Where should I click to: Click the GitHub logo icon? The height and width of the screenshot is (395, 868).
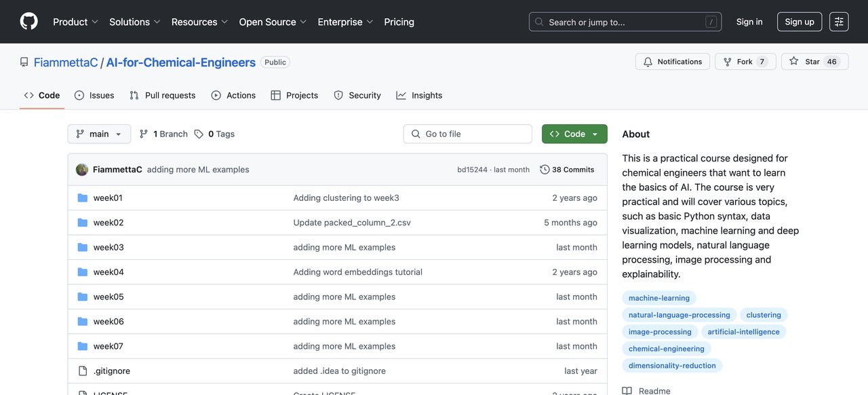(x=29, y=22)
